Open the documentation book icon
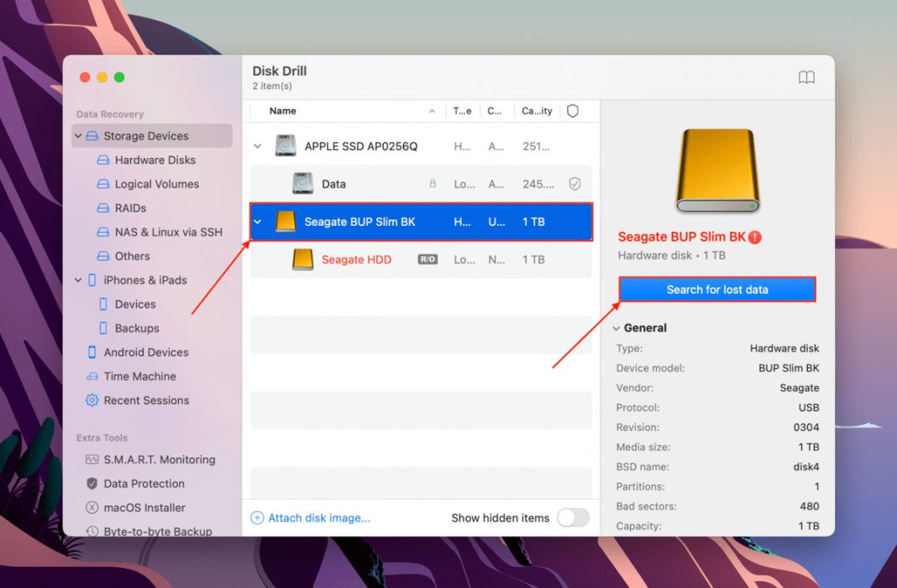The image size is (897, 588). tap(806, 77)
